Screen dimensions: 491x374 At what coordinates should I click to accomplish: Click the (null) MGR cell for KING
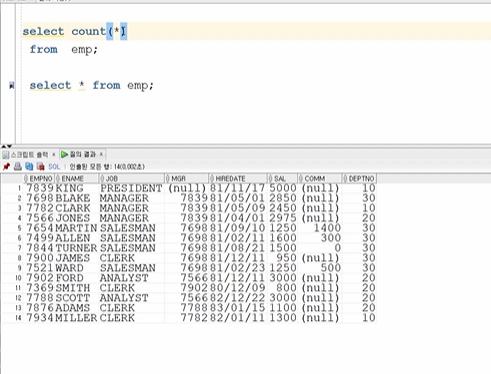187,188
